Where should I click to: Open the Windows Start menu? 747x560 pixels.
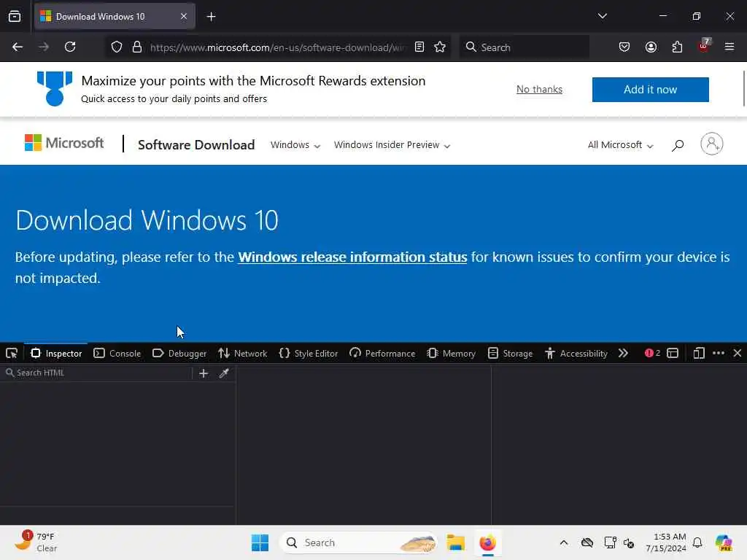point(260,542)
